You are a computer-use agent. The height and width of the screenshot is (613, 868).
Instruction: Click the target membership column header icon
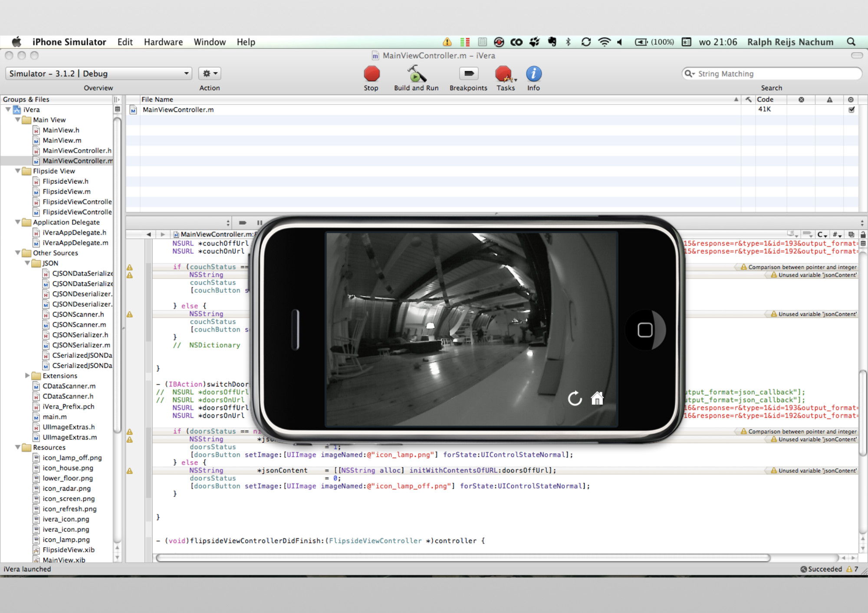851,99
